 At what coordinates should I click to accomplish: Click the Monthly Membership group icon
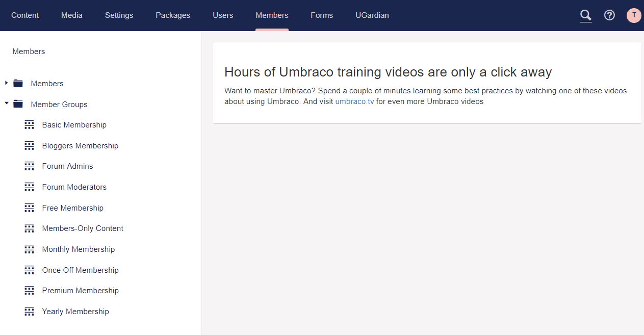30,249
